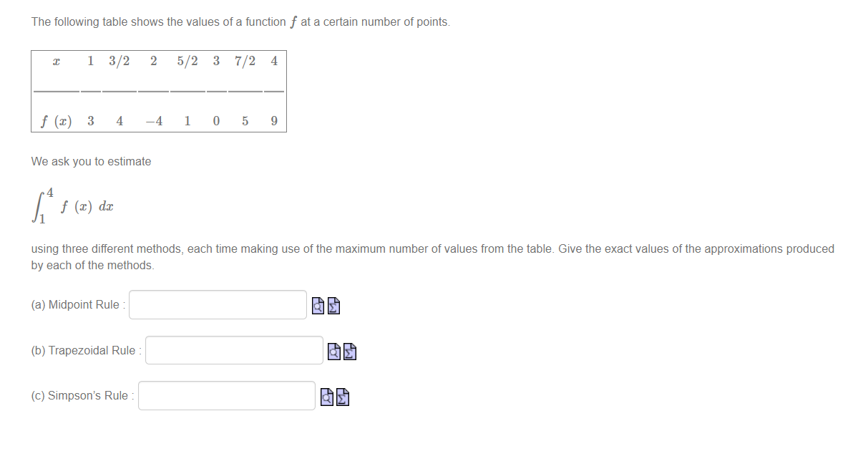Click the value -4 in the f(x) row
The width and height of the screenshot is (868, 474).
153,121
